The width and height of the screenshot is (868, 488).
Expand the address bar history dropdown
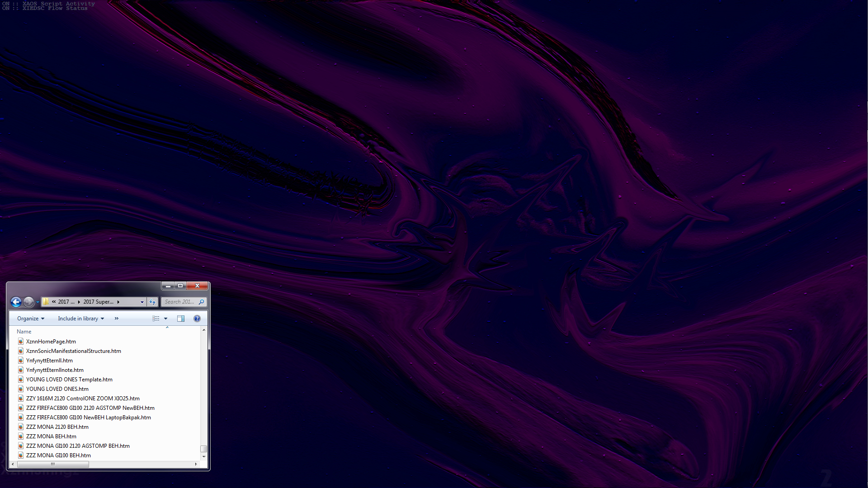coord(142,302)
